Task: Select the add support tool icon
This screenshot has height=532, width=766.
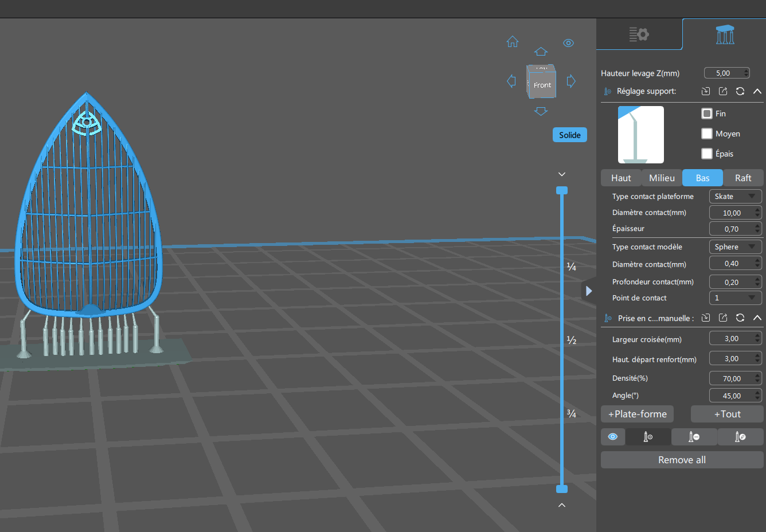Action: click(648, 437)
